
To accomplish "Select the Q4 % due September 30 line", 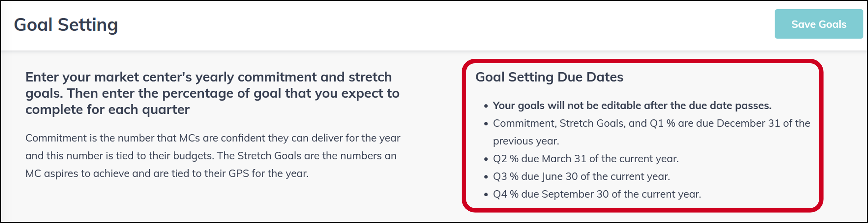I will 597,194.
